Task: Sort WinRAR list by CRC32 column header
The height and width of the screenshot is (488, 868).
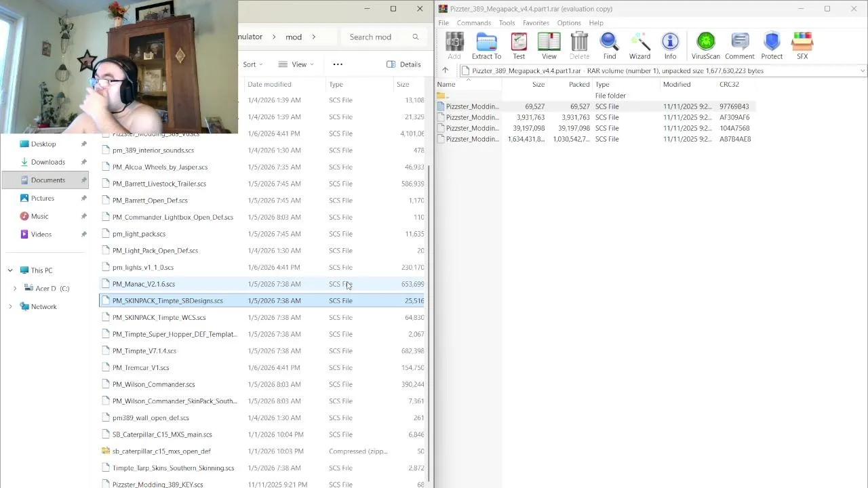Action: [x=736, y=85]
